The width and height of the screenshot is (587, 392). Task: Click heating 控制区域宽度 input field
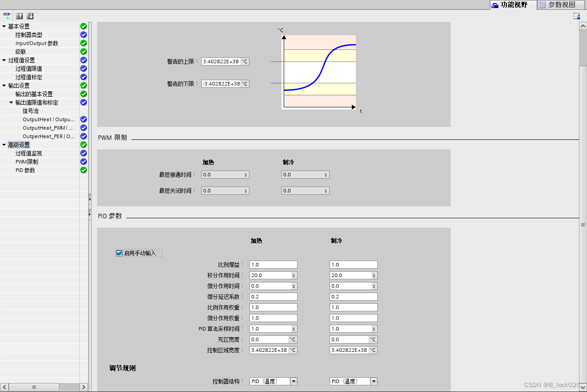(273, 350)
